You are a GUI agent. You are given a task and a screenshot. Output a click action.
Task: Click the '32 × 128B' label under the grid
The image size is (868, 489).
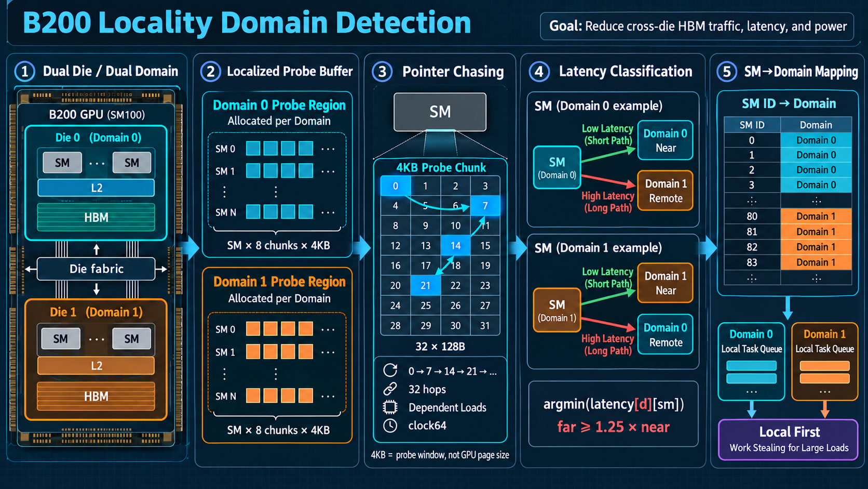click(x=440, y=346)
